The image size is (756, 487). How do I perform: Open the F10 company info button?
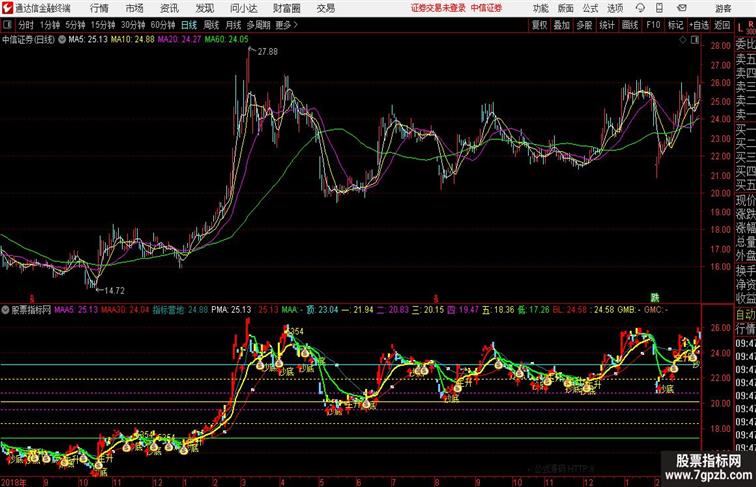point(653,25)
